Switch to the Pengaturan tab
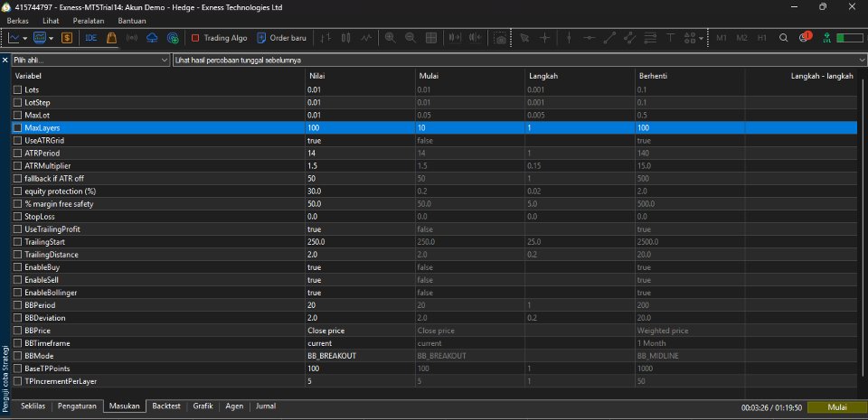The height and width of the screenshot is (420, 868). (x=78, y=406)
